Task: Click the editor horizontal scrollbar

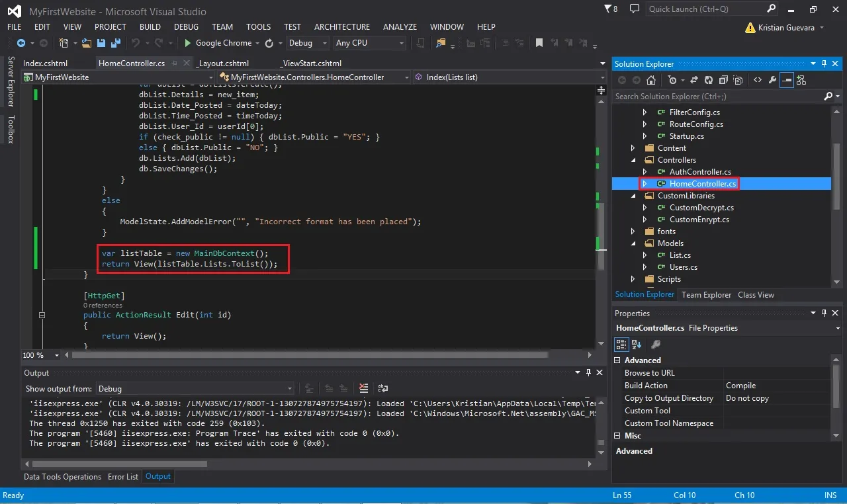Action: click(x=309, y=355)
